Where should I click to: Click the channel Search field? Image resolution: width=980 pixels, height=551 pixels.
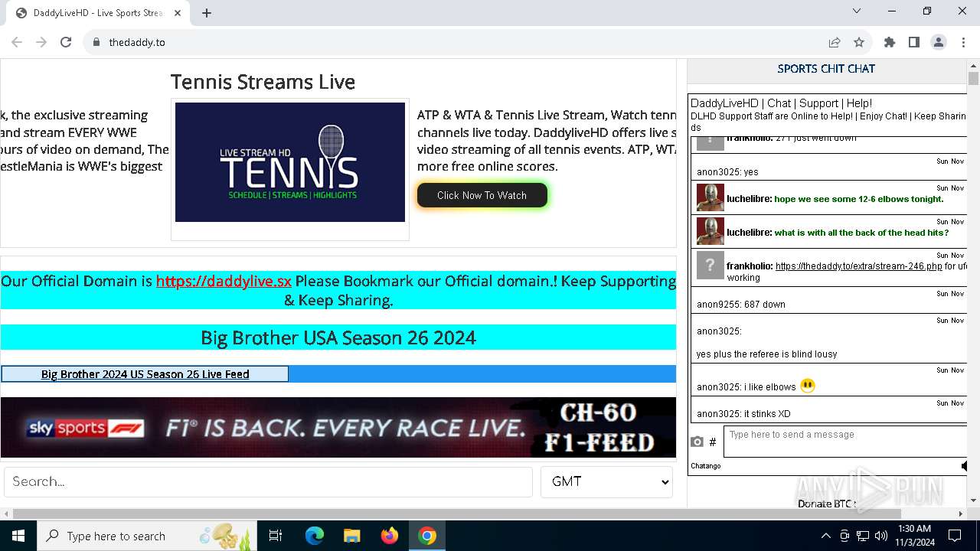(x=268, y=482)
